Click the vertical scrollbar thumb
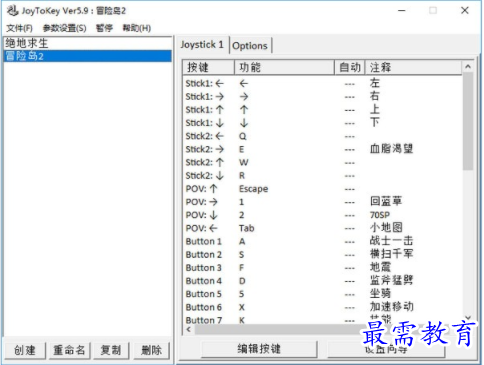Viewport: 484px width, 365px height. (468, 121)
